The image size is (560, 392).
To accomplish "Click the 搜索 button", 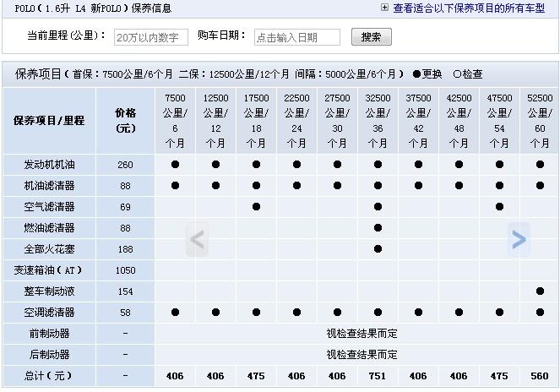I will [x=372, y=37].
